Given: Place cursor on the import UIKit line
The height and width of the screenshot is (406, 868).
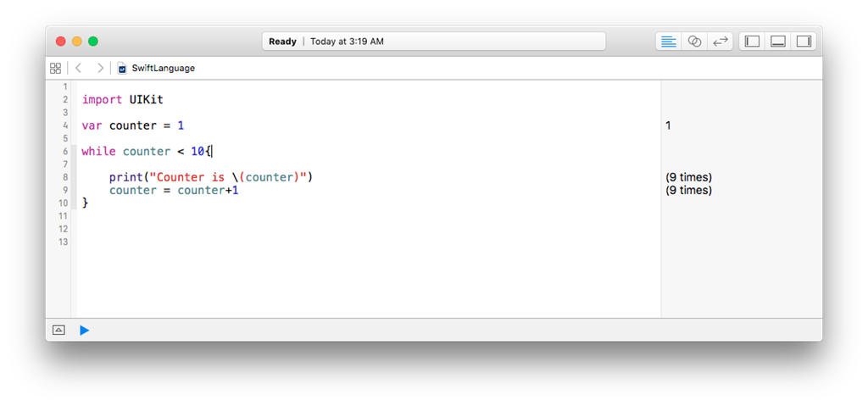Looking at the screenshot, I should pyautogui.click(x=122, y=100).
